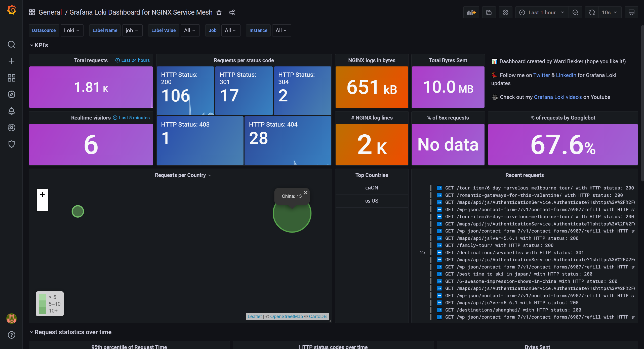Open dashboard settings gear in the top bar

pyautogui.click(x=505, y=12)
